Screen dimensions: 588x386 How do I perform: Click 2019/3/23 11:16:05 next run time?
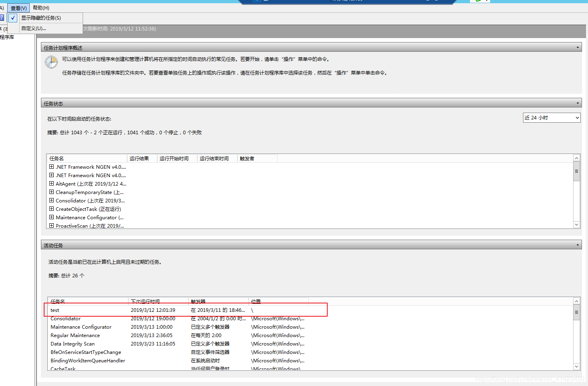tap(153, 344)
